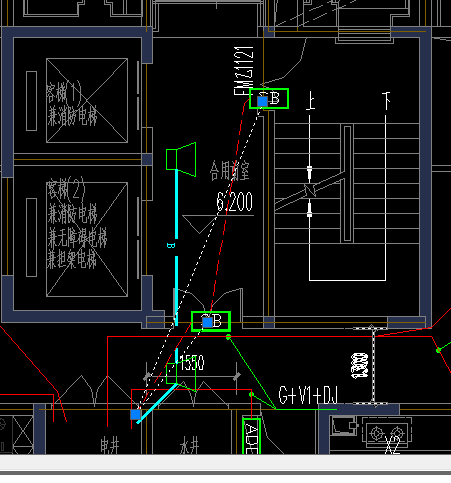Click the 兼无障碍电梯 text line
Image resolution: width=451 pixels, height=483 pixels.
click(77, 237)
